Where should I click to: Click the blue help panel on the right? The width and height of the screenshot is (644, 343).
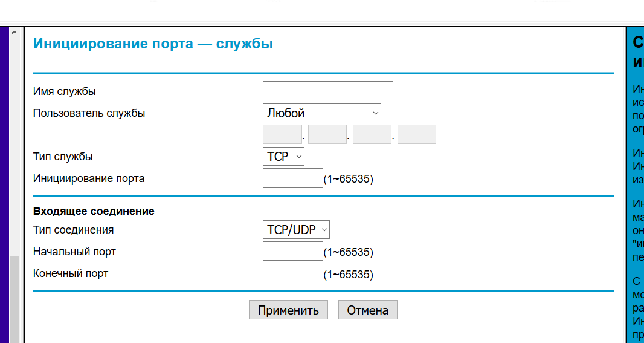pos(635,181)
